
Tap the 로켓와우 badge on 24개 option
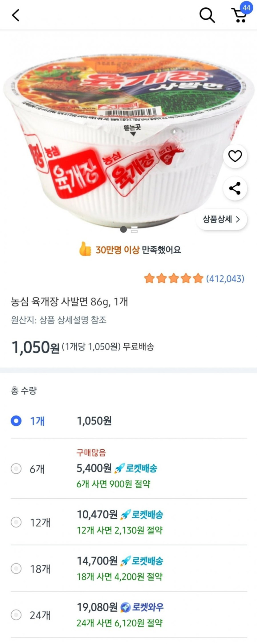click(x=142, y=607)
